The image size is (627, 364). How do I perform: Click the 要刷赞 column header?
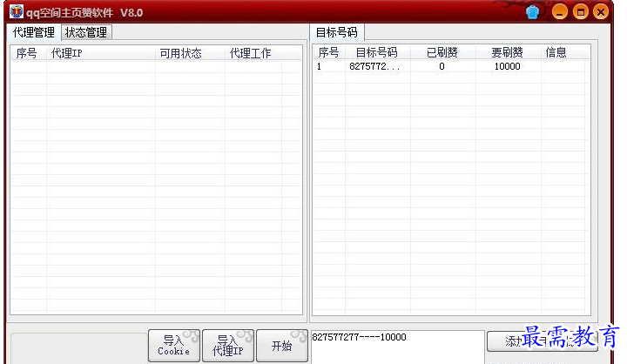coord(508,52)
